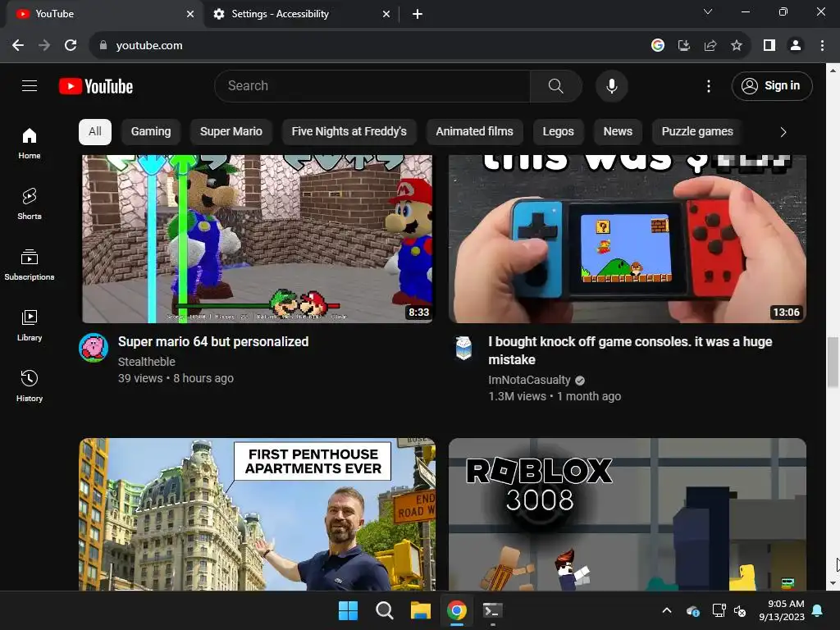View site information lock icon
Image resolution: width=840 pixels, height=630 pixels.
point(103,46)
